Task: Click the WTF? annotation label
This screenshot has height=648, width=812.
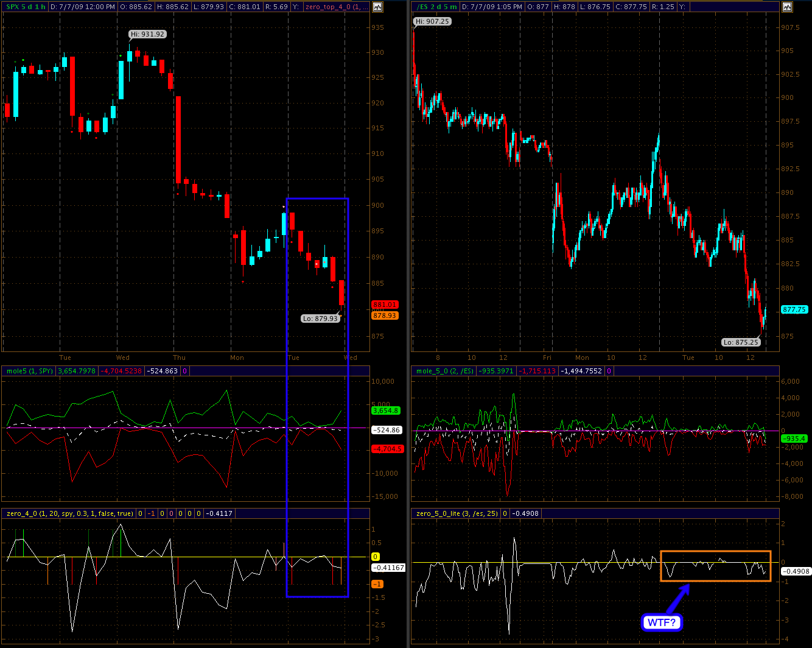Action: (x=662, y=622)
